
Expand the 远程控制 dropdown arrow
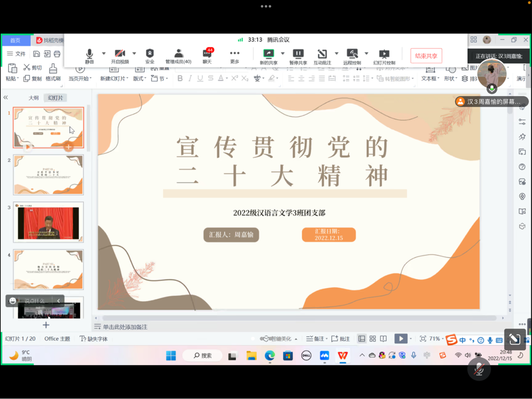coord(367,54)
